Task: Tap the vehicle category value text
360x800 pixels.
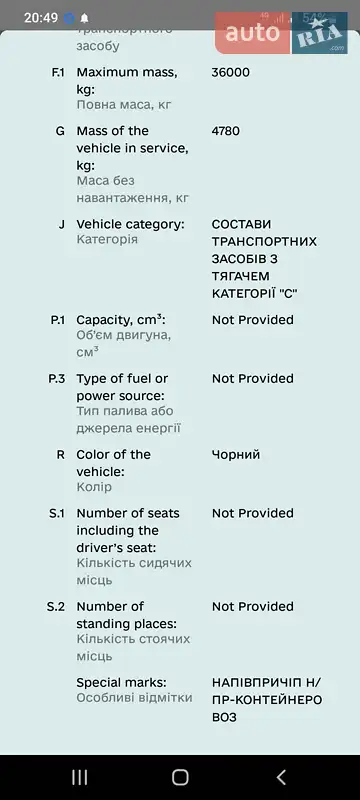Action: coord(264,259)
